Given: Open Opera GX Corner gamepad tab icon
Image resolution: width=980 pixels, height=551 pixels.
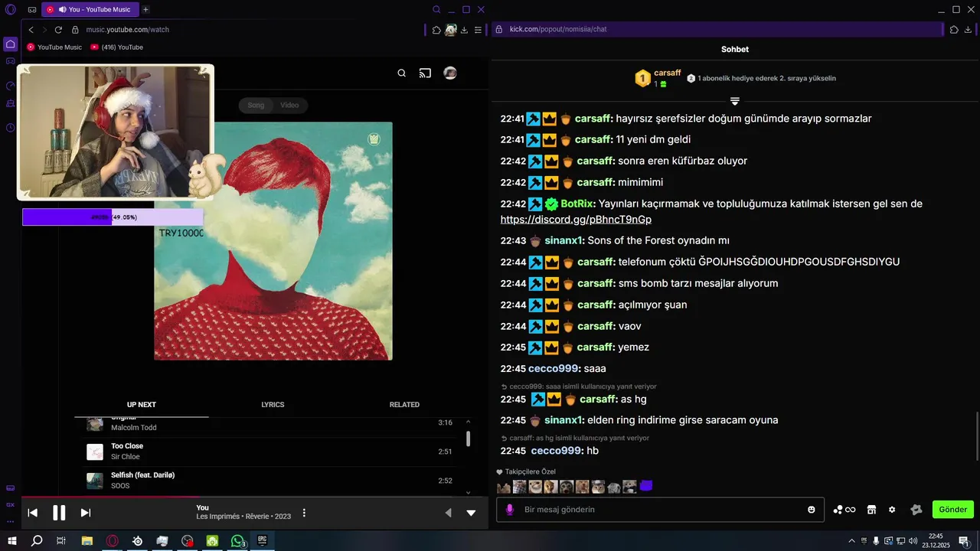Looking at the screenshot, I should (32, 10).
